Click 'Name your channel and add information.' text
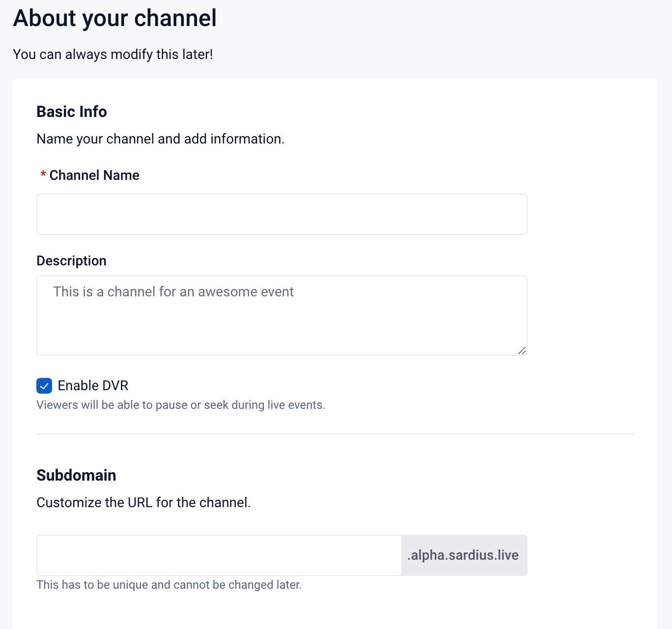 point(161,139)
